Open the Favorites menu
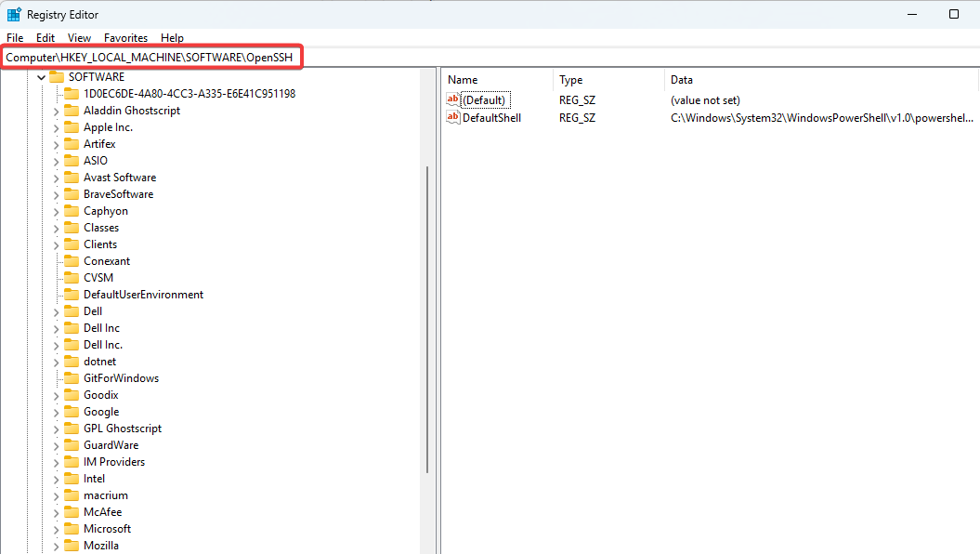The height and width of the screenshot is (554, 980). tap(125, 38)
